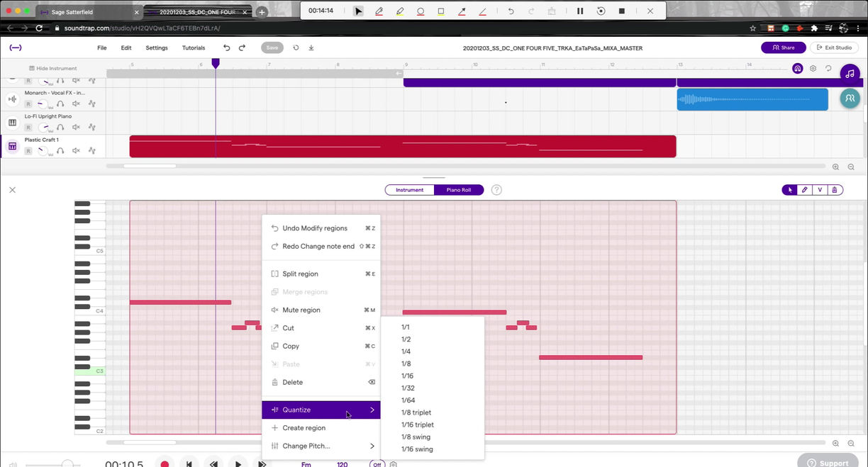Select the piano roll velocity tool
868x467 pixels.
[820, 190]
